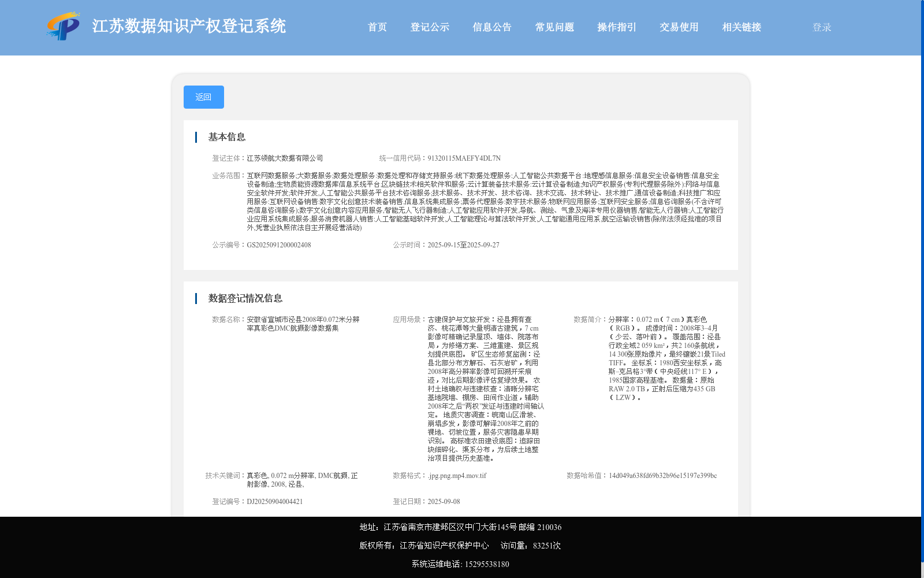Viewport: 924px width, 578px height.
Task: Select the 基本信息 section heading
Action: pyautogui.click(x=227, y=137)
